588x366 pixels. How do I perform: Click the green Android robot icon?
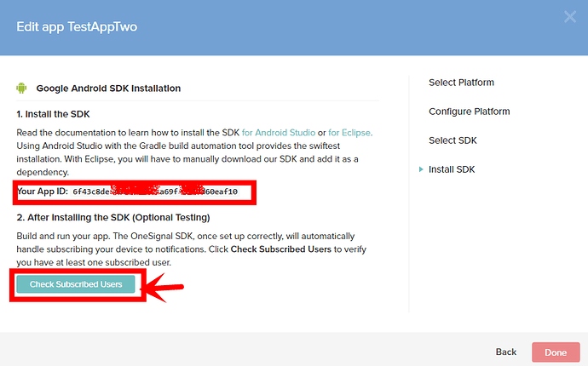(21, 88)
